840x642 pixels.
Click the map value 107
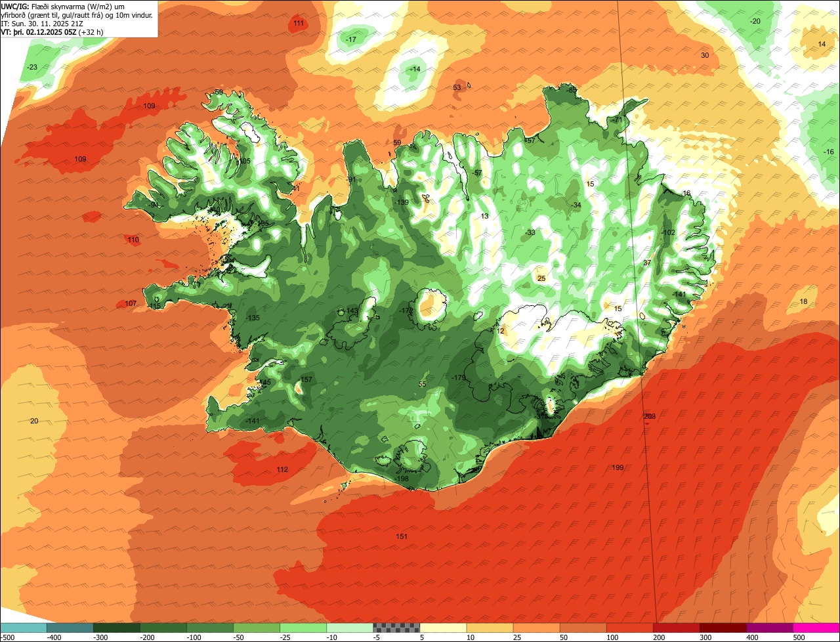coord(131,303)
